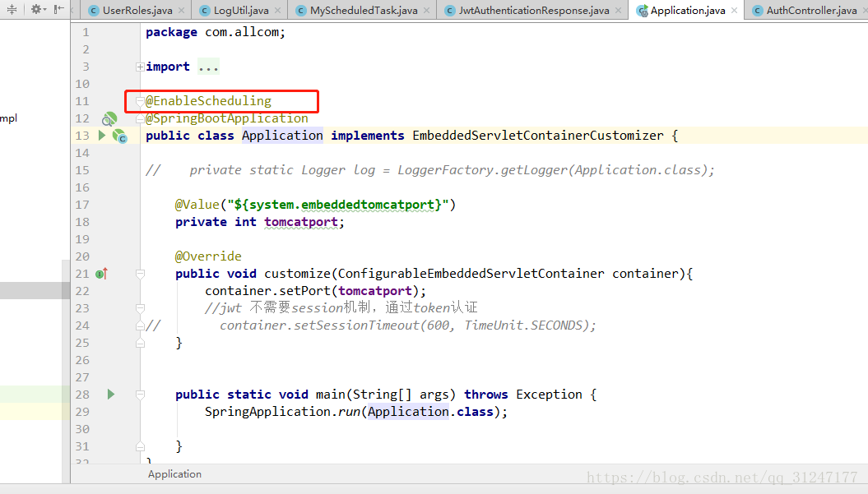Viewport: 868px width, 494px height.
Task: Toggle fold marker on line 24 setSessionTimeout comment
Action: click(x=140, y=325)
